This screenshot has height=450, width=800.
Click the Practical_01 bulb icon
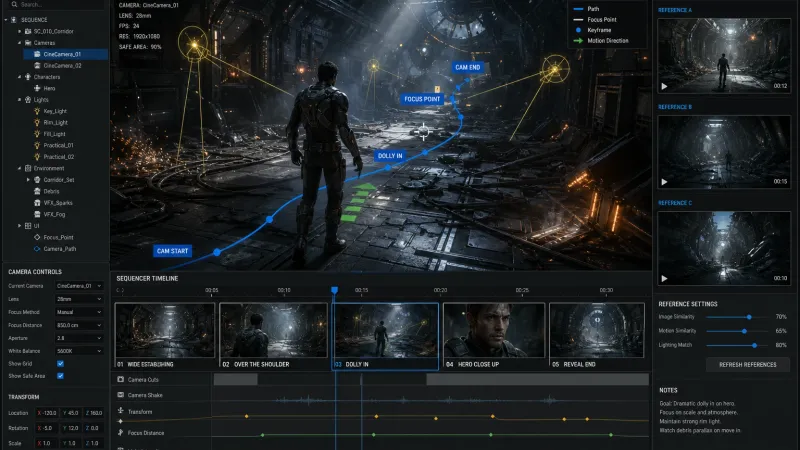pyautogui.click(x=37, y=145)
